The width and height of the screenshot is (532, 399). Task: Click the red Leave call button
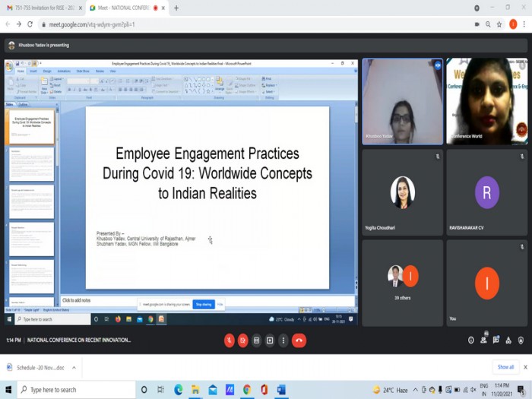click(x=299, y=340)
